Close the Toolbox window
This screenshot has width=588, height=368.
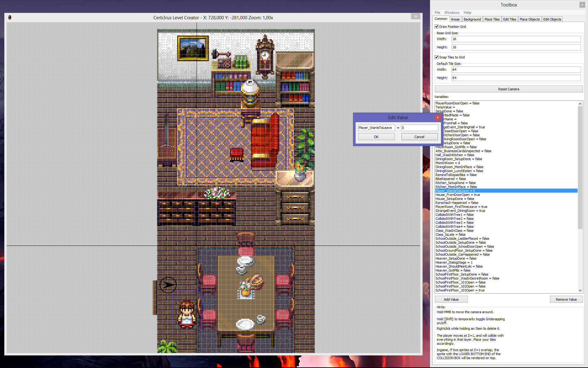tap(582, 5)
